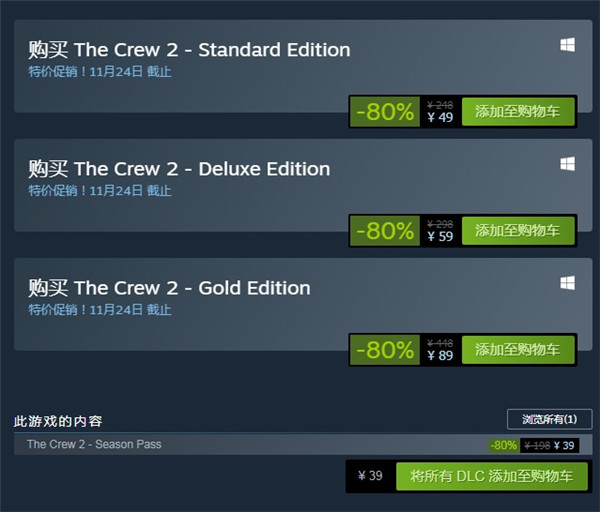Add Gold Edition to cart
Image resolution: width=600 pixels, height=512 pixels.
coord(518,349)
